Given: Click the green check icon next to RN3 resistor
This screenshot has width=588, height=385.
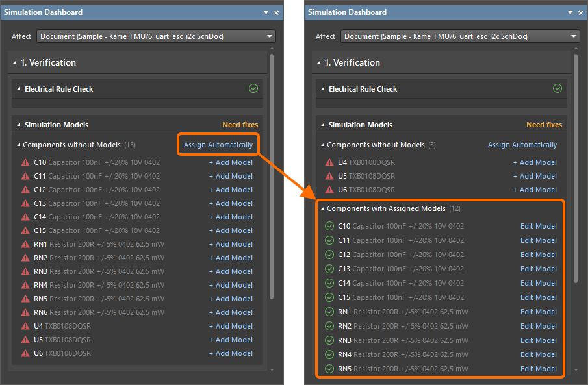Looking at the screenshot, I should pyautogui.click(x=329, y=340).
